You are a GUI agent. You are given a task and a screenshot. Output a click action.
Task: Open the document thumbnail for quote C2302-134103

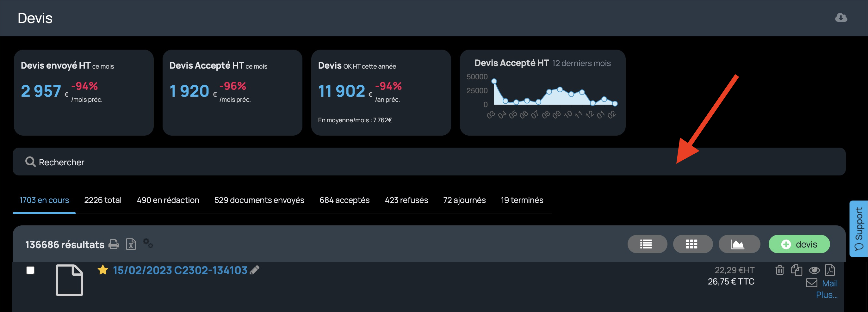click(69, 280)
